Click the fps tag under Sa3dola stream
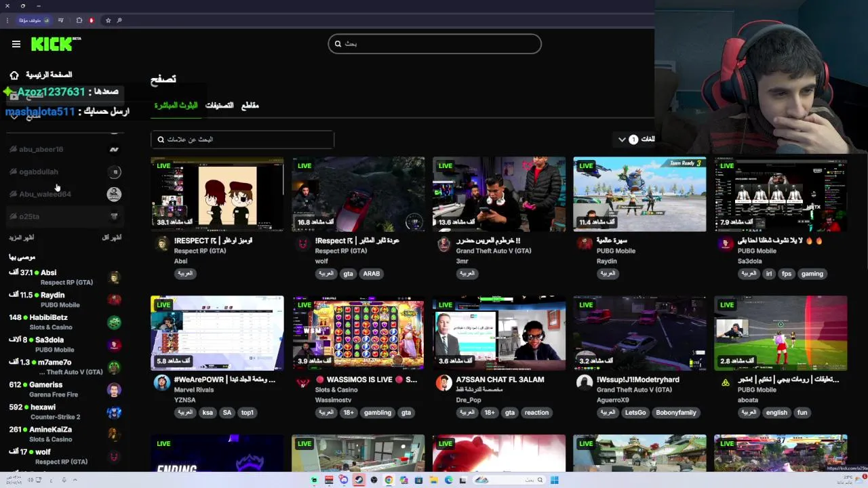This screenshot has width=868, height=488. click(x=787, y=274)
